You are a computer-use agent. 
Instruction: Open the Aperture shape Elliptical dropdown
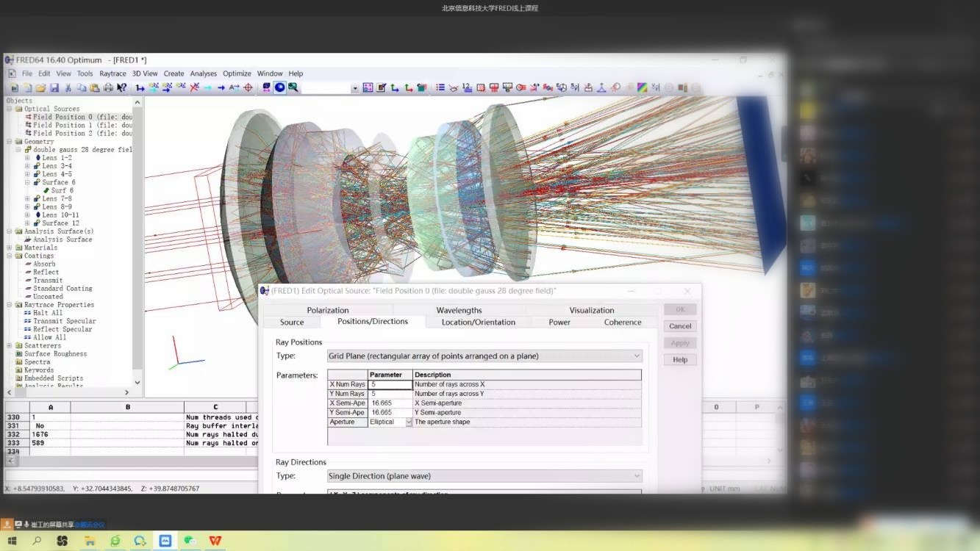click(x=409, y=422)
